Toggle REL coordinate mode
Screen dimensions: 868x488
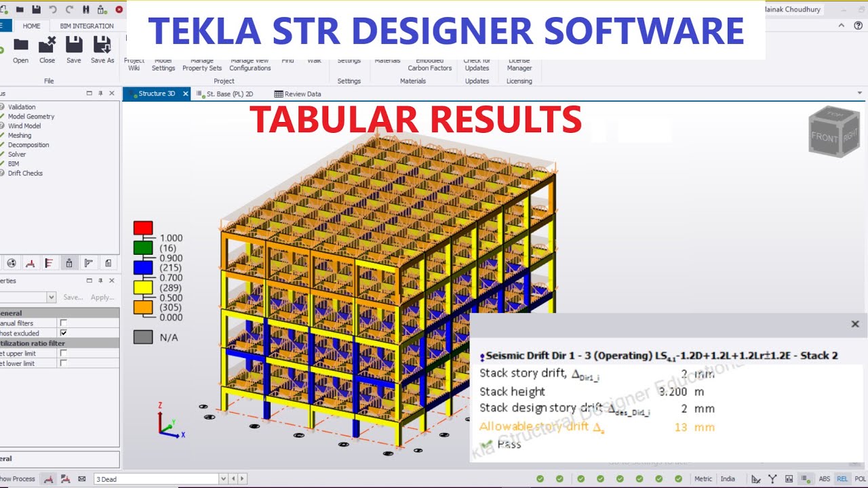coord(842,479)
